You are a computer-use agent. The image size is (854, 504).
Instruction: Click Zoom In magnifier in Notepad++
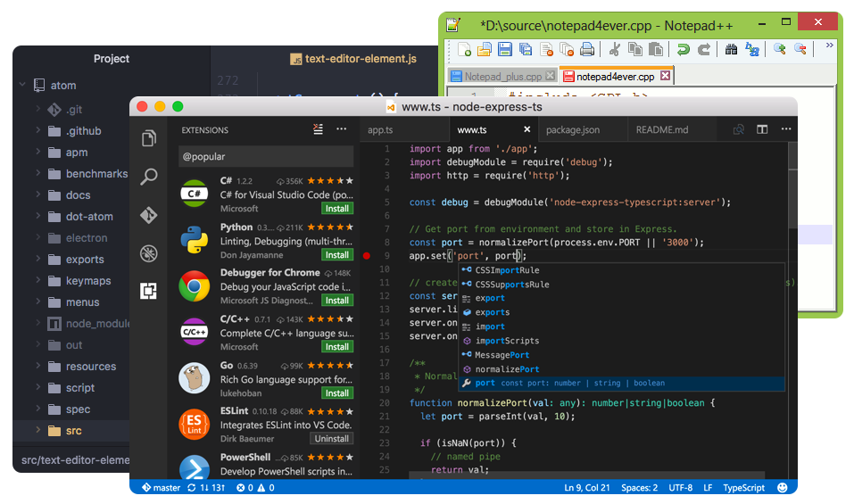pyautogui.click(x=779, y=49)
